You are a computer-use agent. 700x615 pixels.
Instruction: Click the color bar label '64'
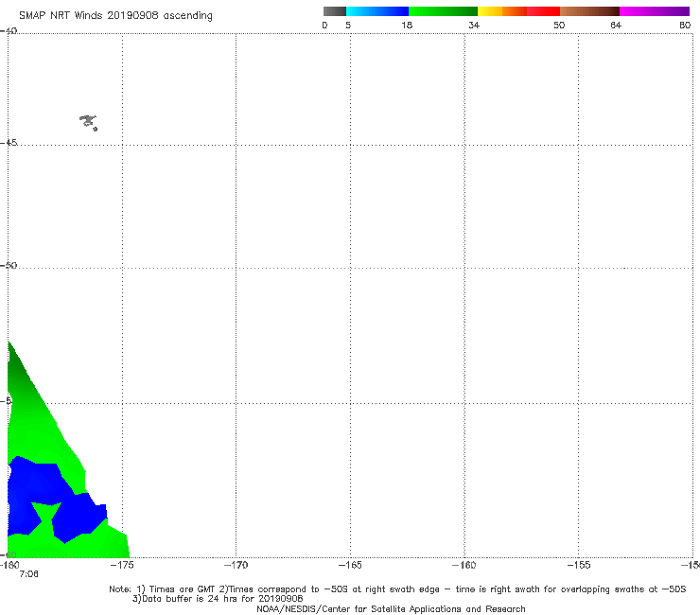(616, 26)
